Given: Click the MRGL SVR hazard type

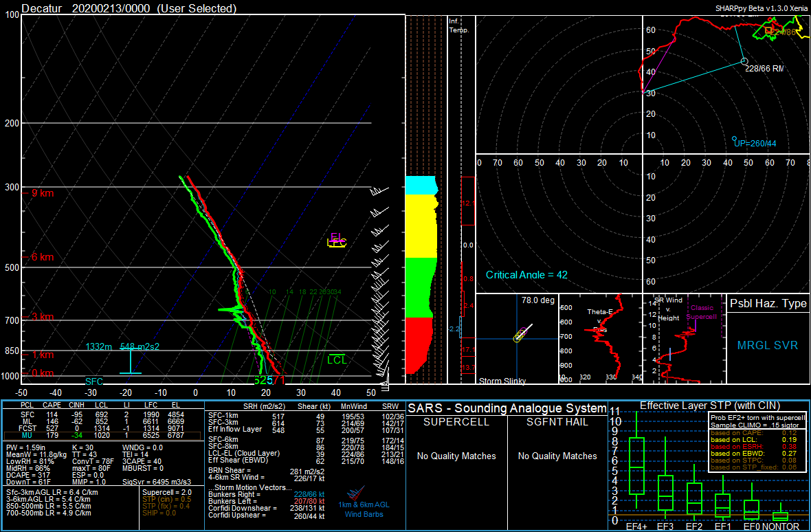Looking at the screenshot, I should pyautogui.click(x=768, y=345).
